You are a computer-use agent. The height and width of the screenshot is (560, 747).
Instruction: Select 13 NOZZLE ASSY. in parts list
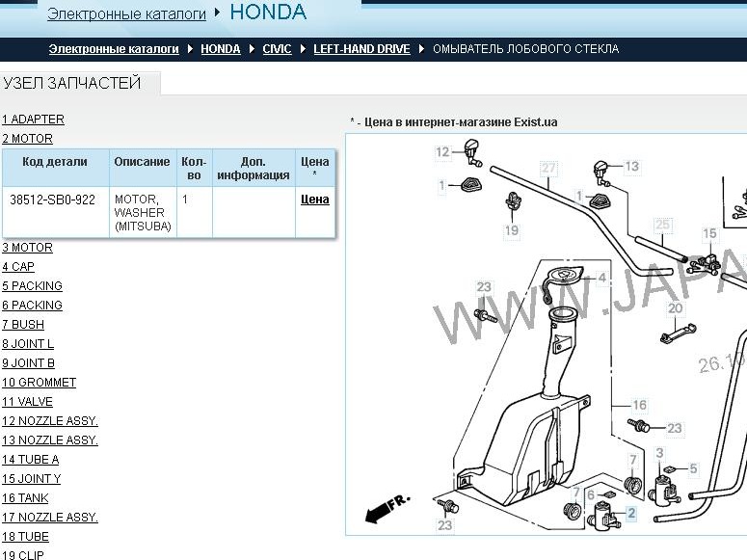point(50,440)
